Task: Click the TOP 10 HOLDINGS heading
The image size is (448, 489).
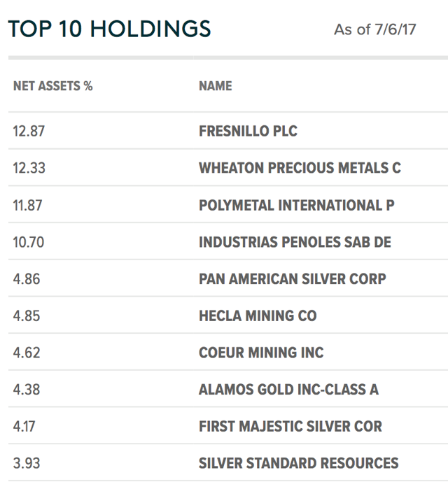Action: click(109, 29)
